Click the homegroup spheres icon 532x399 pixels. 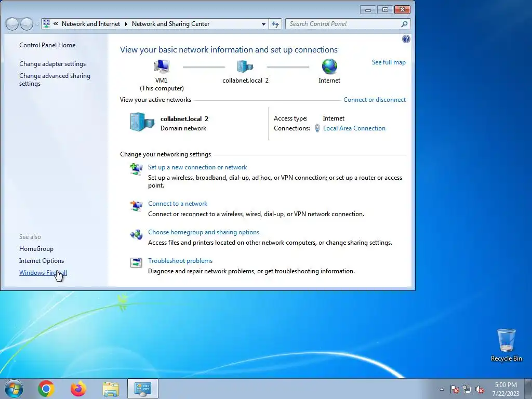pyautogui.click(x=137, y=234)
